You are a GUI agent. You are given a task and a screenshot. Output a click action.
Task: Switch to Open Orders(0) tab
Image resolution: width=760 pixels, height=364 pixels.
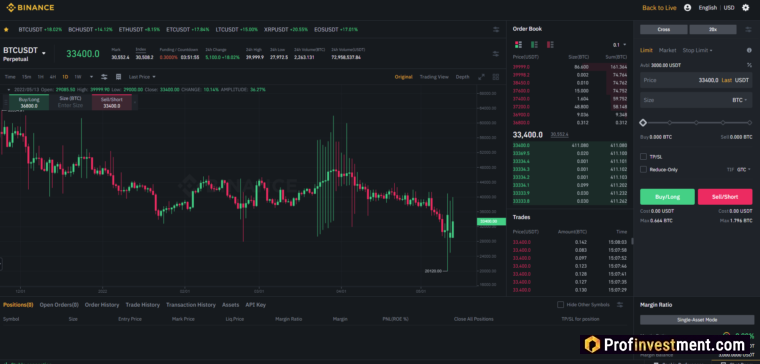59,304
